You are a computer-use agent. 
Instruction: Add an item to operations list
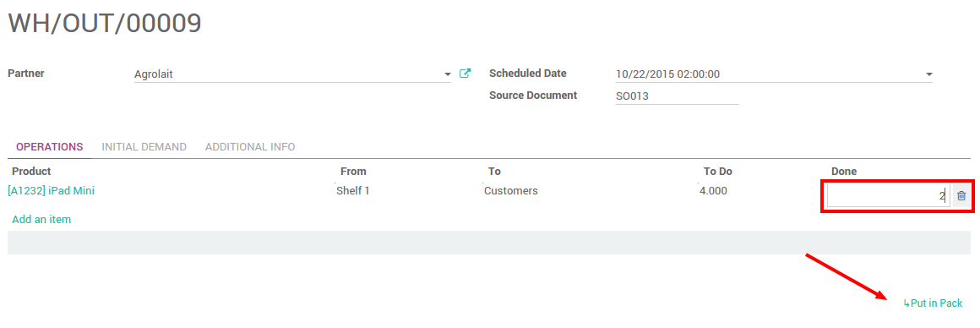41,220
